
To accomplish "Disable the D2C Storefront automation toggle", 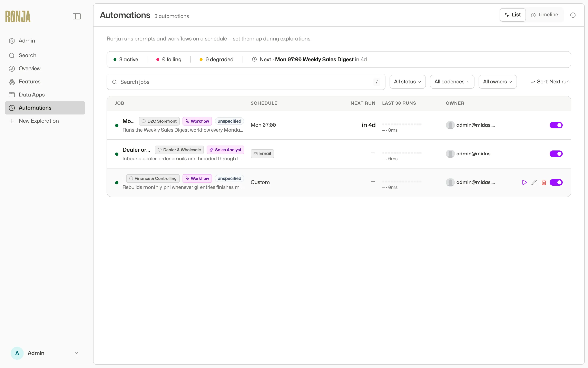I will (556, 125).
